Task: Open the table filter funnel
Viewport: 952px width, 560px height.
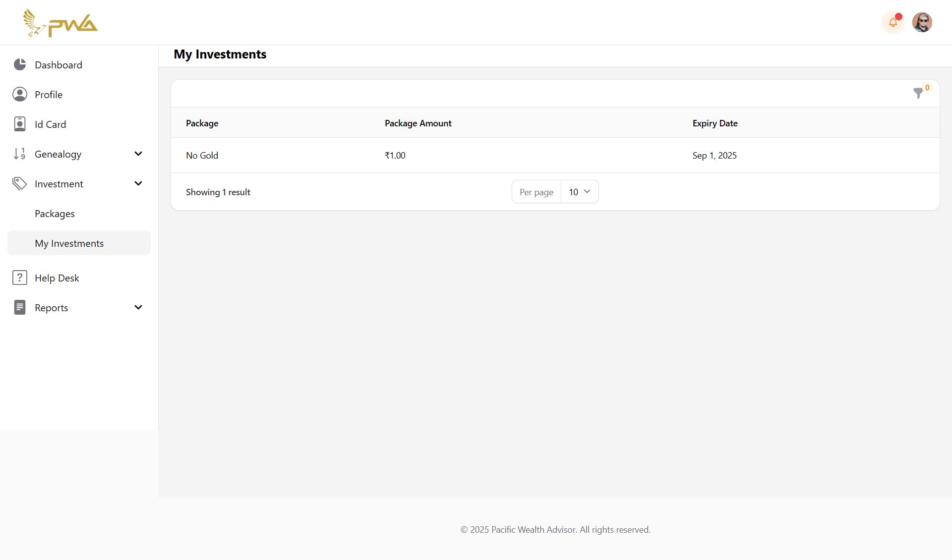Action: coord(918,93)
